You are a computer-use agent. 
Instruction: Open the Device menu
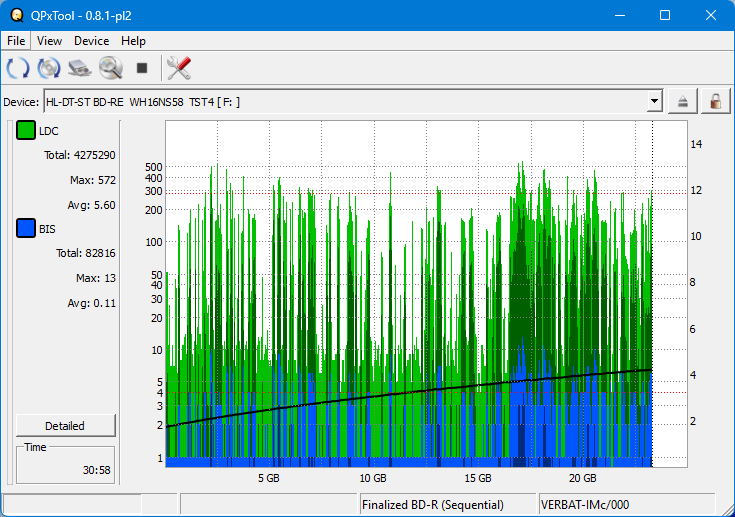point(91,41)
